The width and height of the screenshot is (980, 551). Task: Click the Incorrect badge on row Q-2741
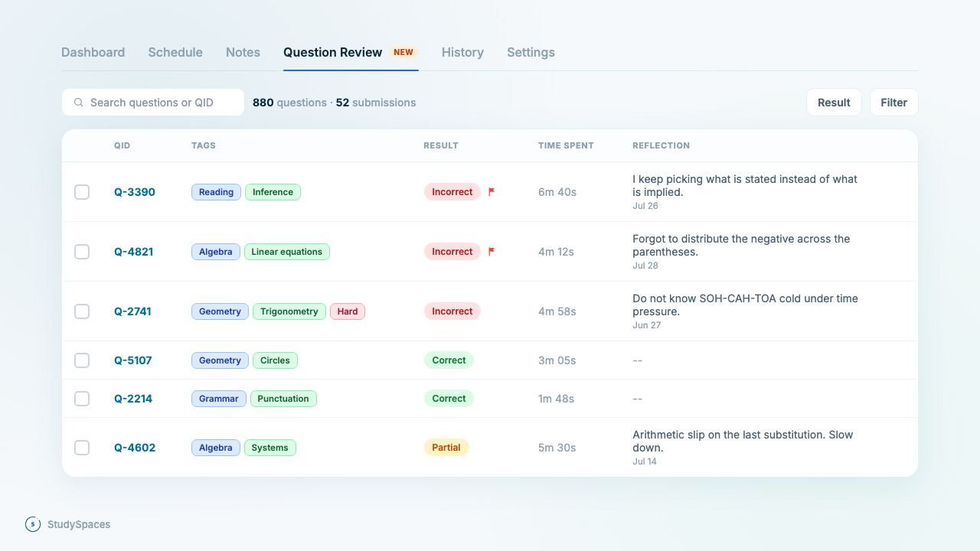pyautogui.click(x=452, y=311)
